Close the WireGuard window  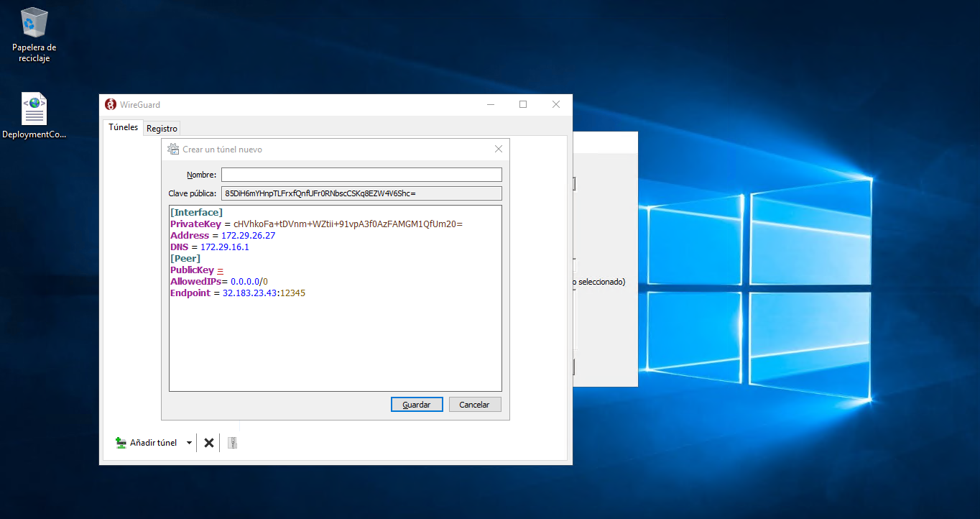tap(556, 104)
